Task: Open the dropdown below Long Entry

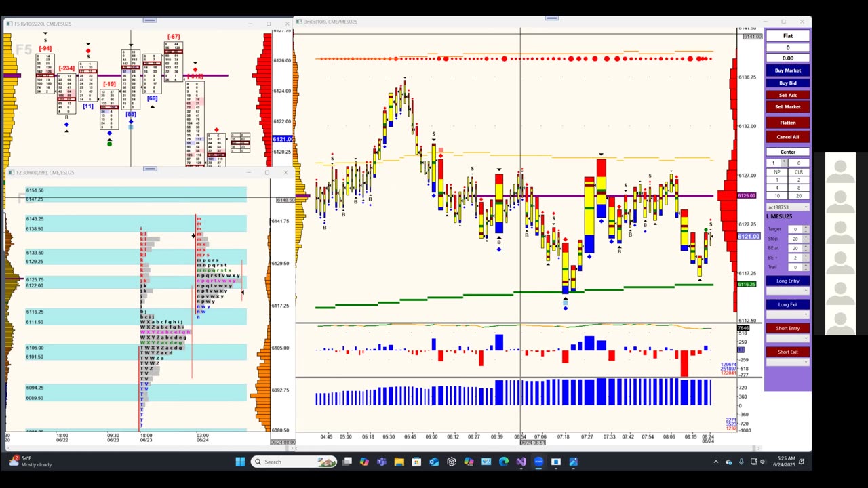Action: [x=788, y=291]
